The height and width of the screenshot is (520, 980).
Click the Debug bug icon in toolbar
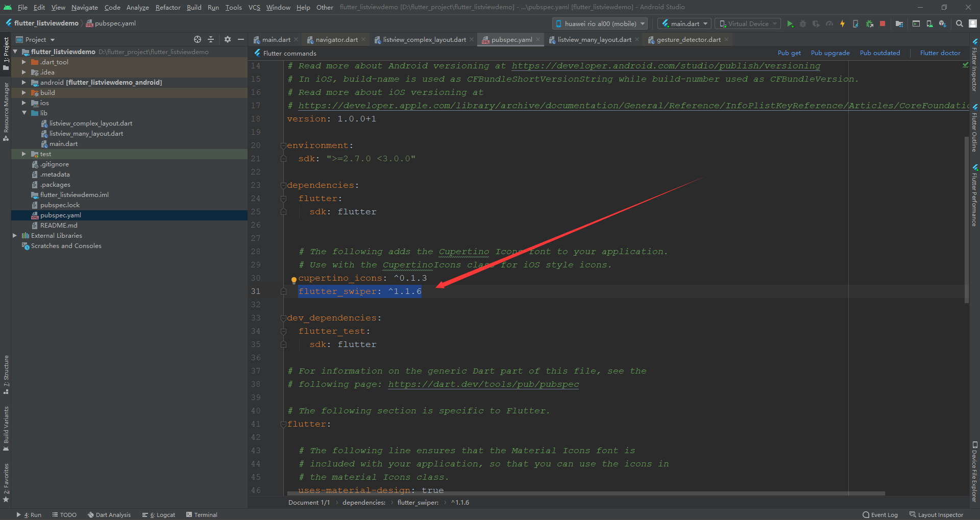[x=803, y=23]
